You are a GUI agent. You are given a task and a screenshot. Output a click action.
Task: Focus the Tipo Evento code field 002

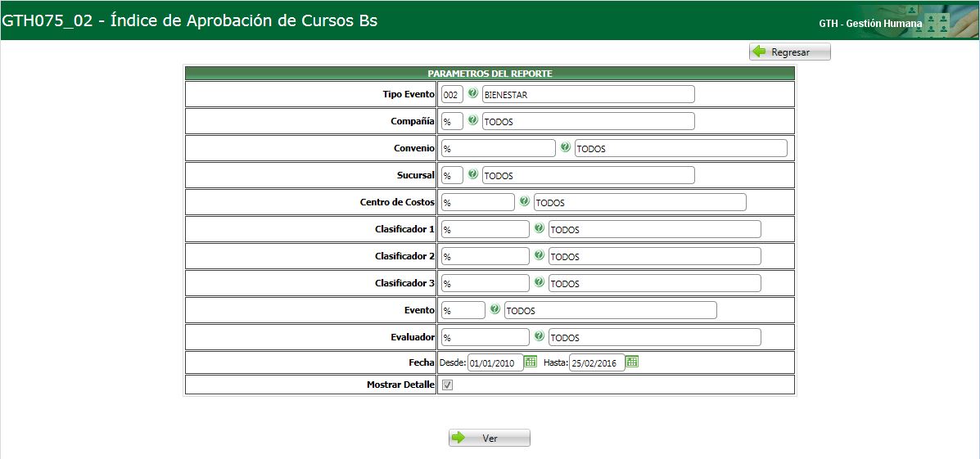452,94
